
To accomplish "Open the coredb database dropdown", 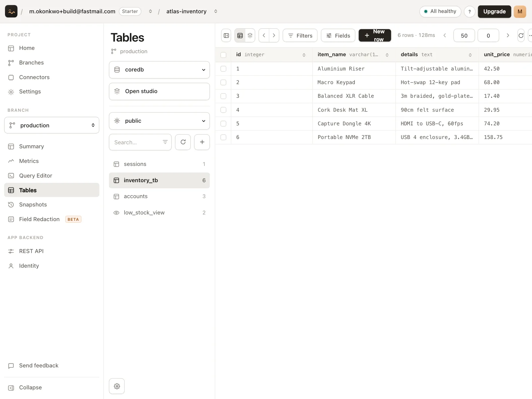I will click(159, 70).
